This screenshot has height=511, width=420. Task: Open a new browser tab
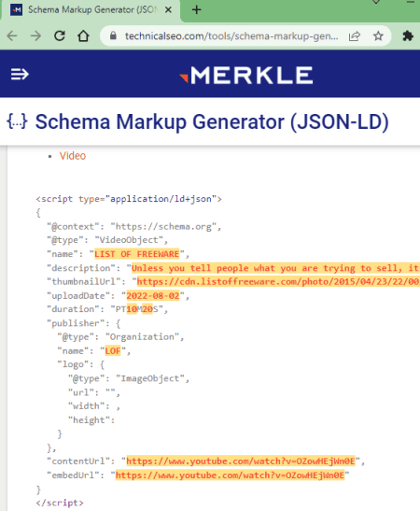(196, 9)
